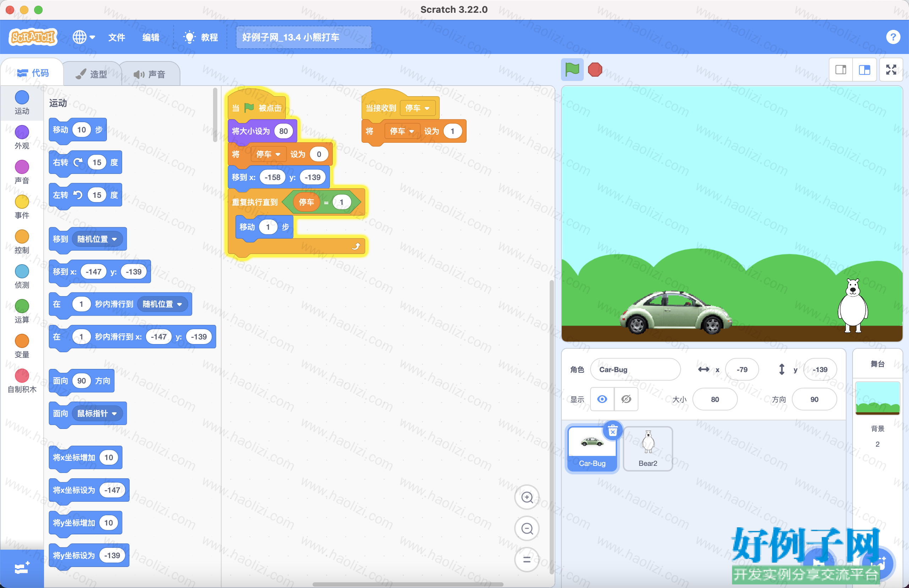Click the green flag to run project
This screenshot has height=588, width=909.
coord(572,70)
